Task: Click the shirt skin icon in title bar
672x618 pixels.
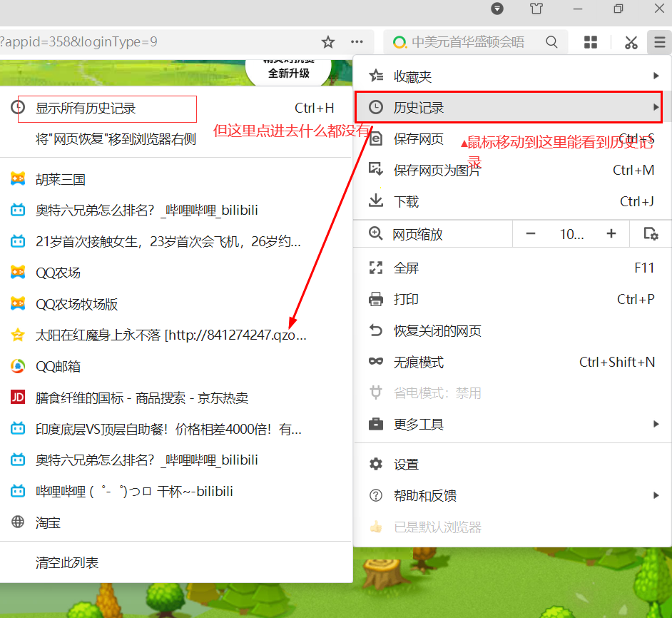Action: (x=536, y=9)
